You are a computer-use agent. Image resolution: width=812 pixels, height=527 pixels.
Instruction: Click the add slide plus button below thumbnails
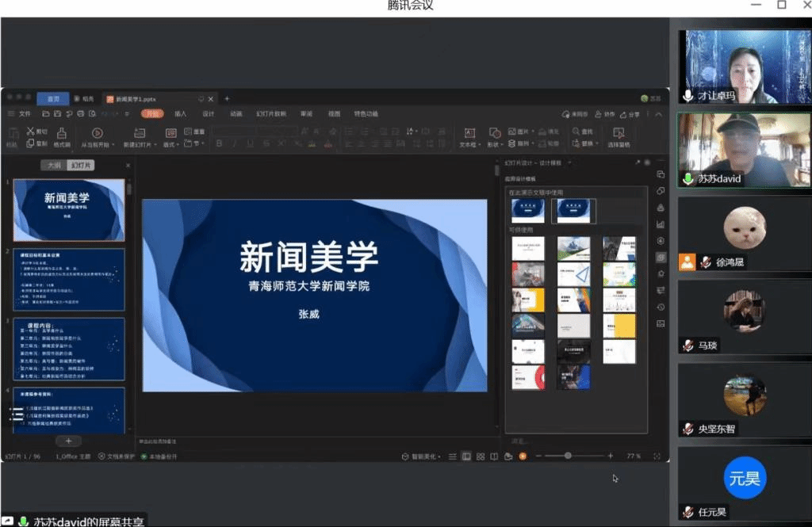[x=68, y=441]
